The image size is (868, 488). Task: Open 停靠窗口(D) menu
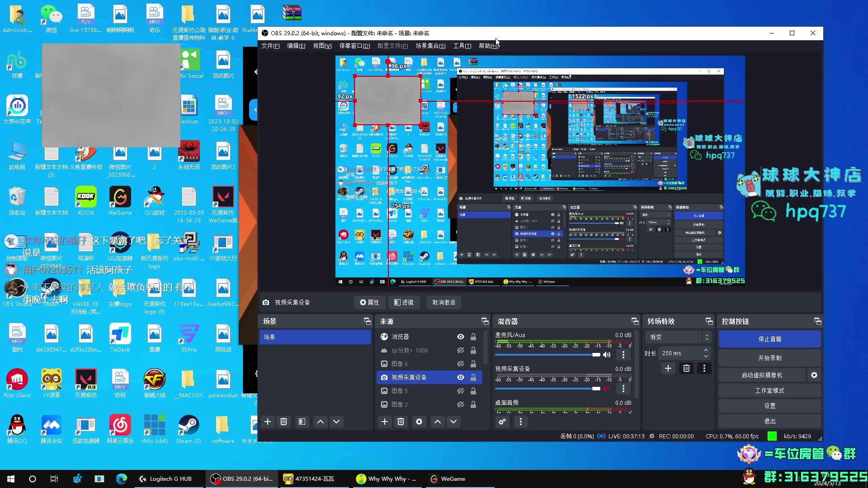tap(354, 46)
